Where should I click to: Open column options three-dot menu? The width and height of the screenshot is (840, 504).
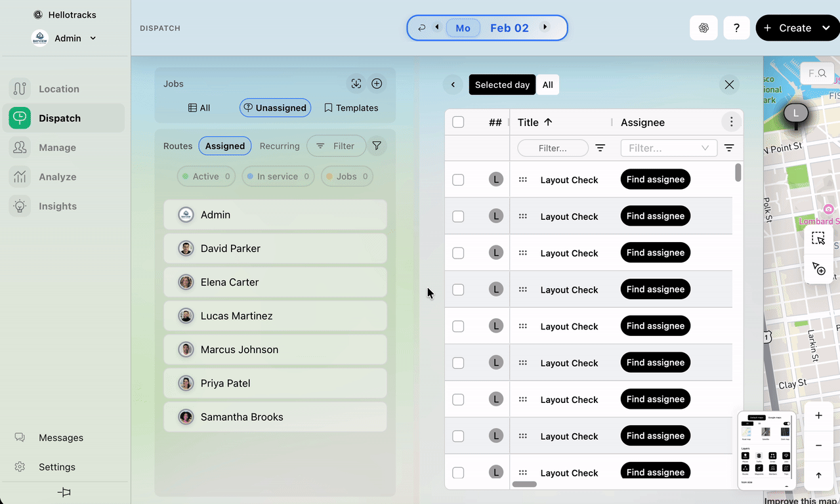731,122
